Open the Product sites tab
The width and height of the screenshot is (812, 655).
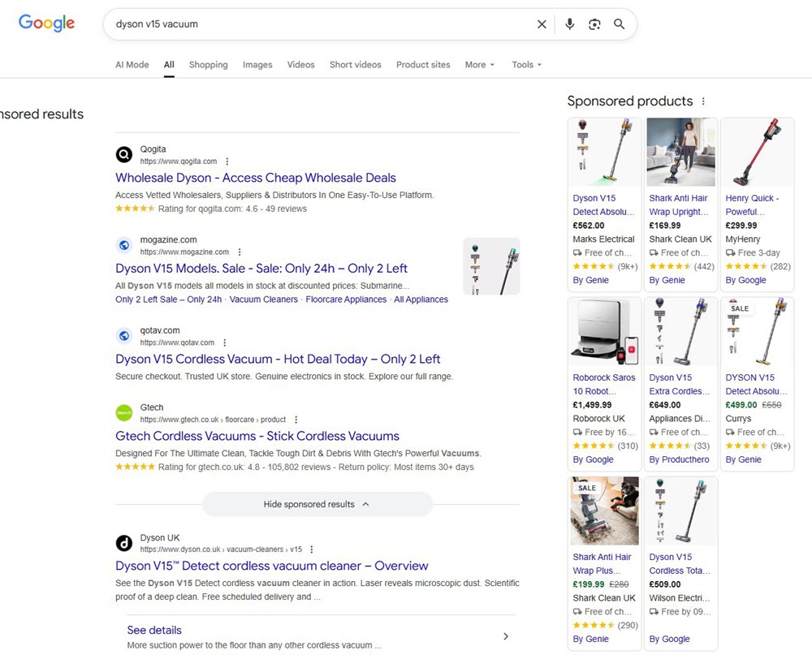click(x=423, y=65)
